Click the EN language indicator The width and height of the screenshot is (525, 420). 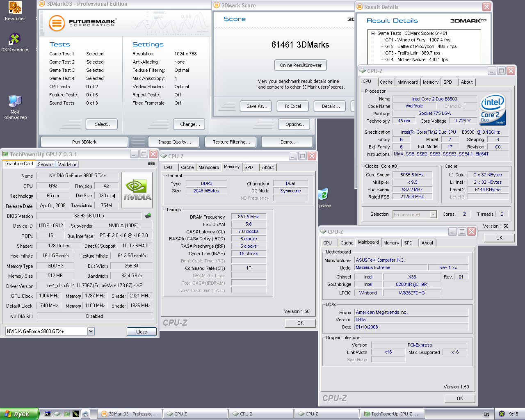coord(486,414)
